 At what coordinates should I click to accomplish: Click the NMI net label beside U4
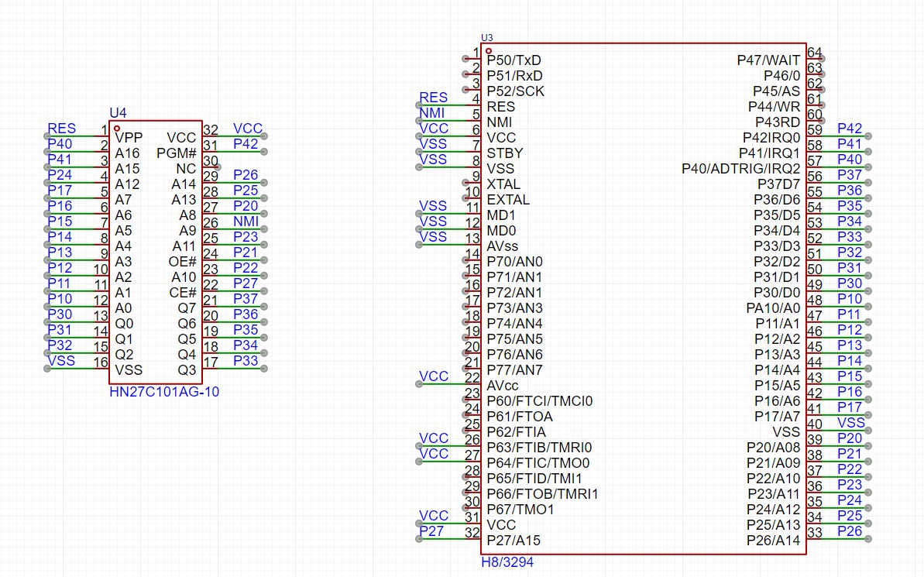(246, 222)
